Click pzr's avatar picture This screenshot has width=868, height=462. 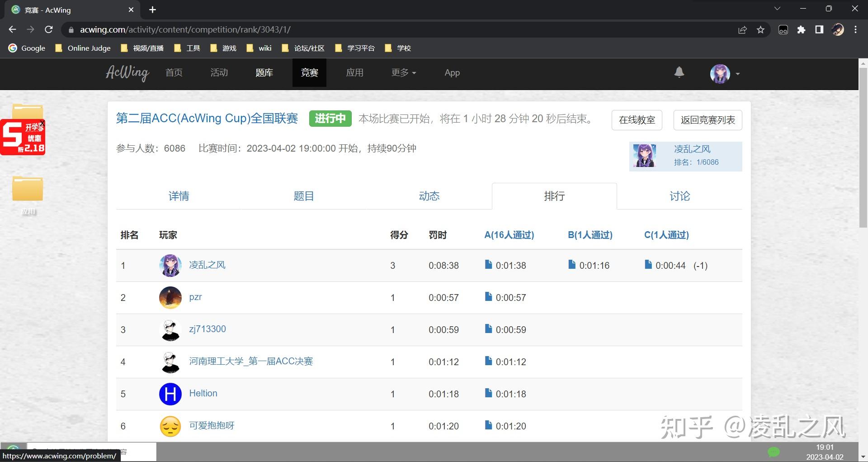point(170,297)
